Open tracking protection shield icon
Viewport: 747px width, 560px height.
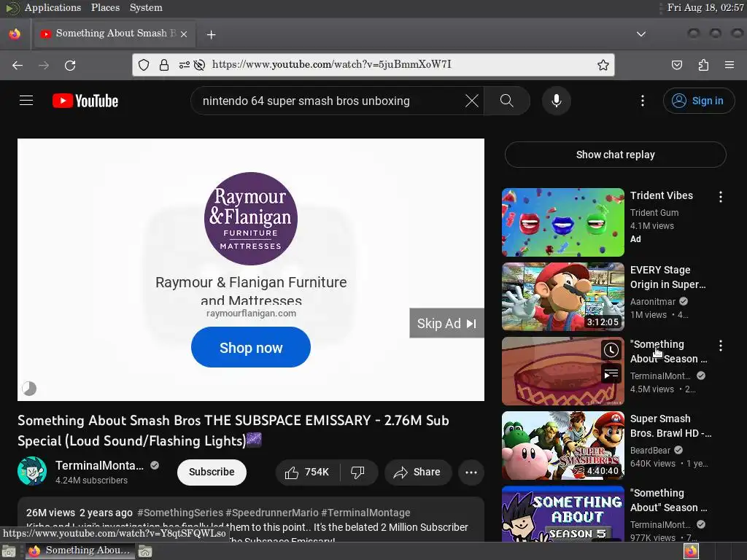144,65
